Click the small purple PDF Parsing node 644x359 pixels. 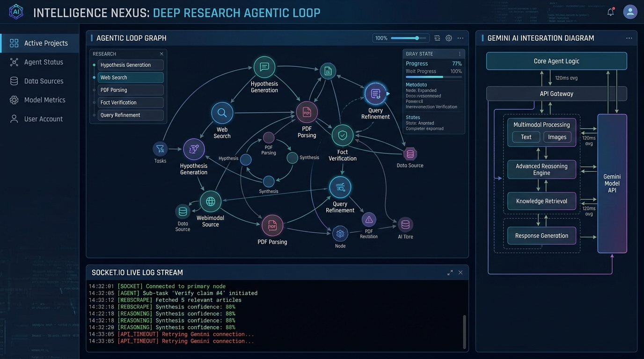(269, 137)
